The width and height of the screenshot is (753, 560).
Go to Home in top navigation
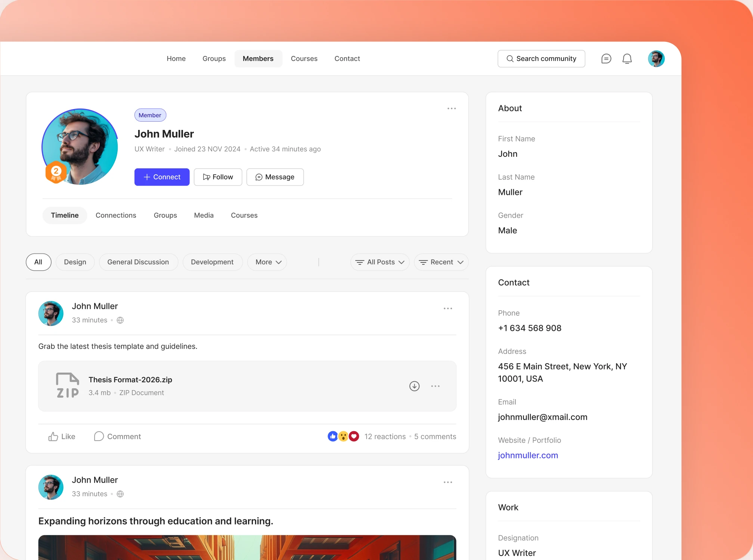(176, 59)
